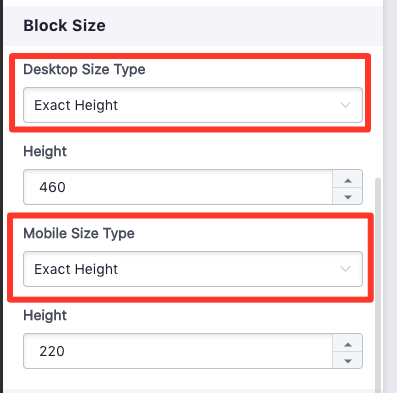Click the Block Size section header
397x393 pixels.
pos(64,26)
